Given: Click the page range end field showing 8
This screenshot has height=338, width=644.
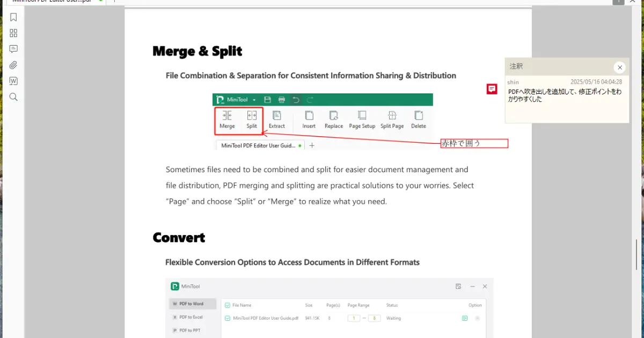Looking at the screenshot, I should click(374, 318).
